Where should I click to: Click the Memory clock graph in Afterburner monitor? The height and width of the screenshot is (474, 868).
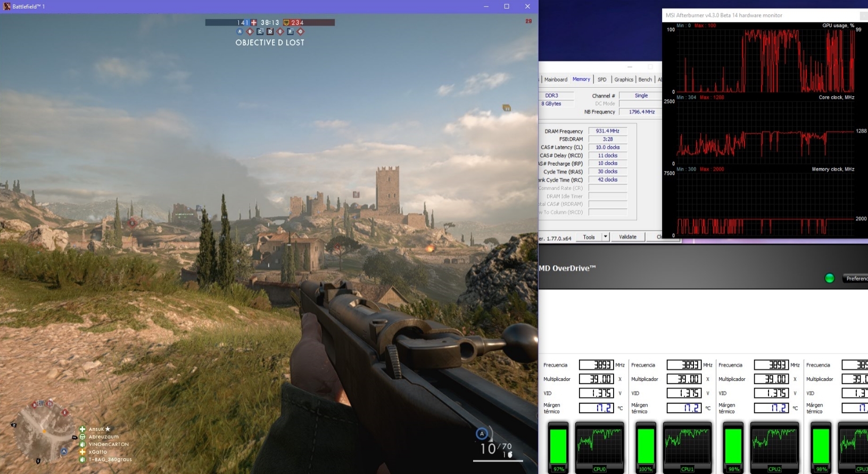pos(765,204)
